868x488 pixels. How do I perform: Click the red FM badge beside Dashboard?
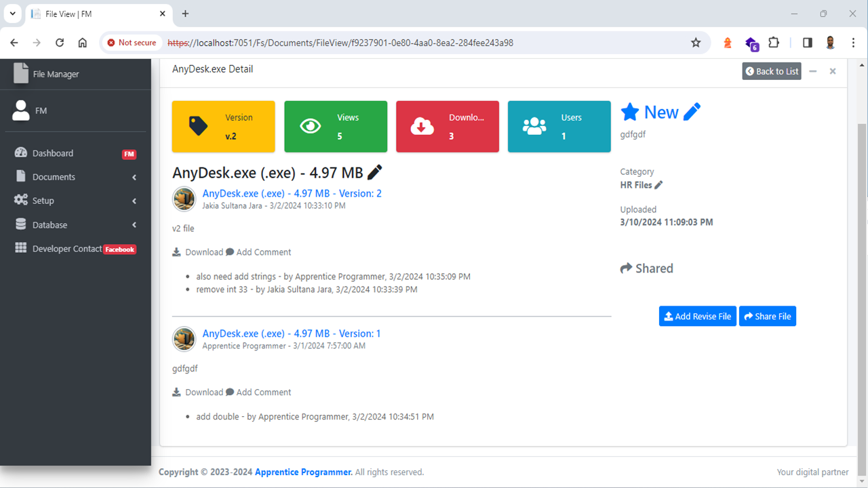(129, 154)
